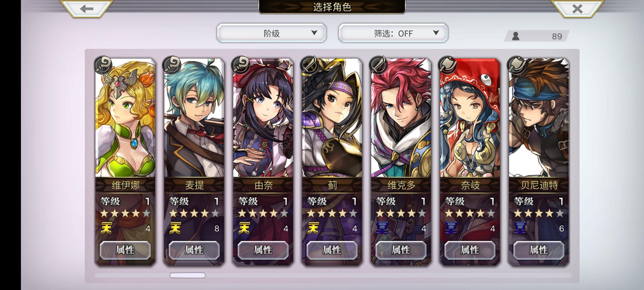This screenshot has width=644, height=290.
Task: Click the blue 冥 attribute icon on 维克多's card
Action: click(x=382, y=228)
